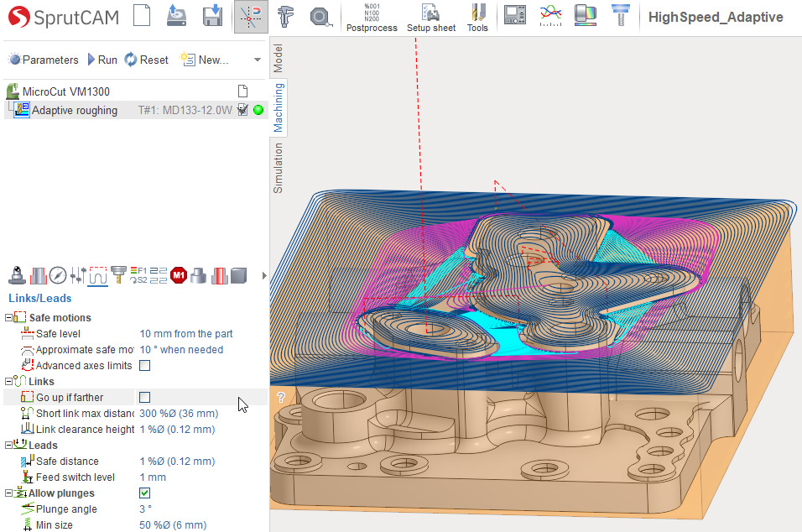This screenshot has height=532, width=802.
Task: Show more parameter page icons arrow
Action: click(264, 276)
